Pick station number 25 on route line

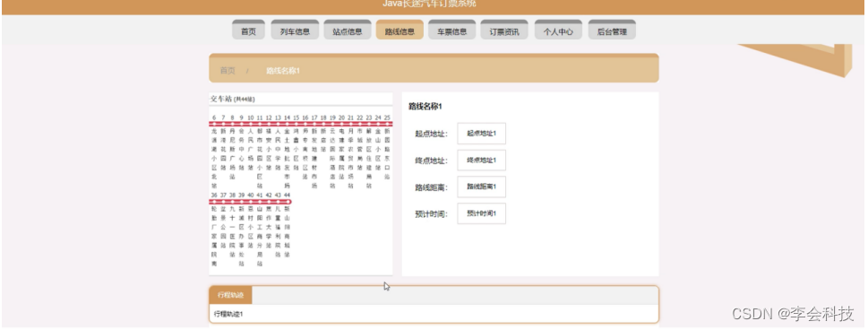tap(387, 117)
